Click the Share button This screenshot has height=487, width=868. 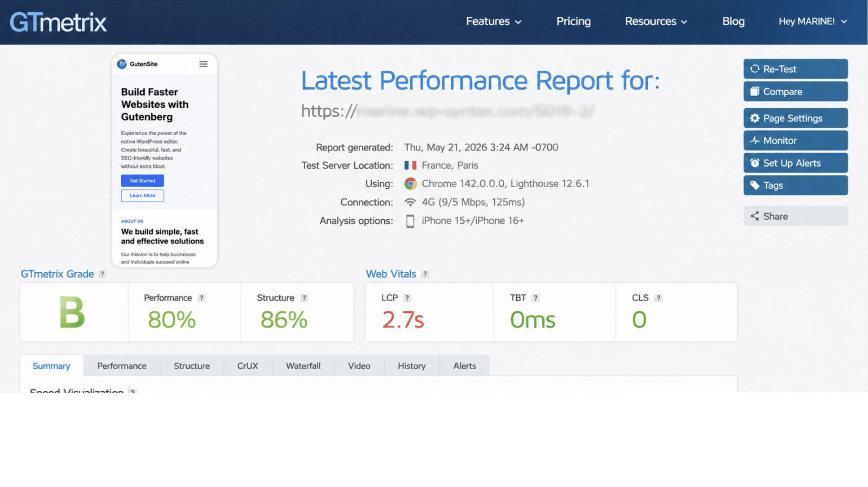click(x=796, y=216)
